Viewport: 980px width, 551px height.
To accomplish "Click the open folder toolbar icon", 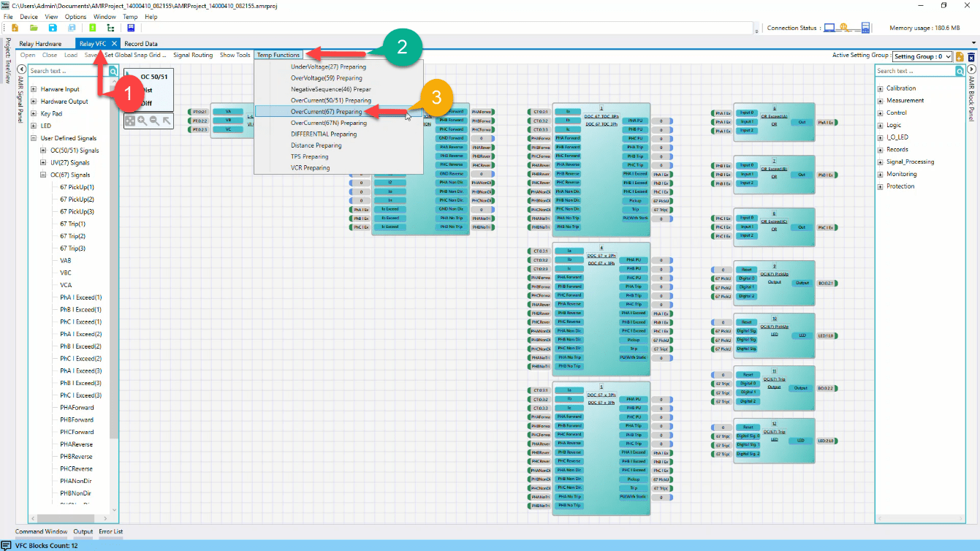I will pyautogui.click(x=34, y=28).
